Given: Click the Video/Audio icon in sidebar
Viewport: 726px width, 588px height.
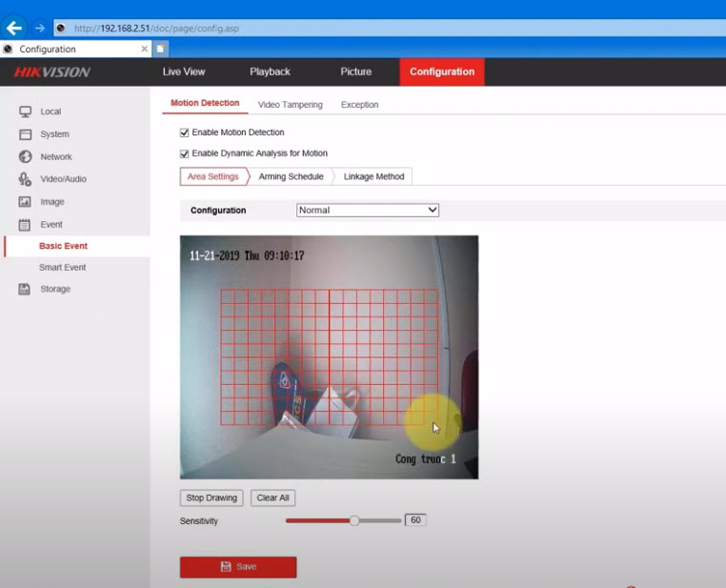Looking at the screenshot, I should [26, 179].
